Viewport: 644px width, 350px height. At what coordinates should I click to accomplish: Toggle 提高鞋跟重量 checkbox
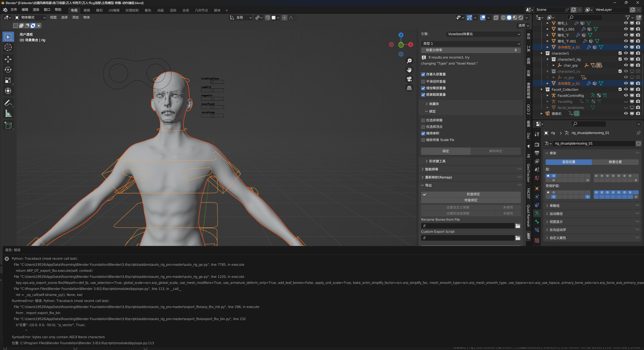[x=423, y=95]
